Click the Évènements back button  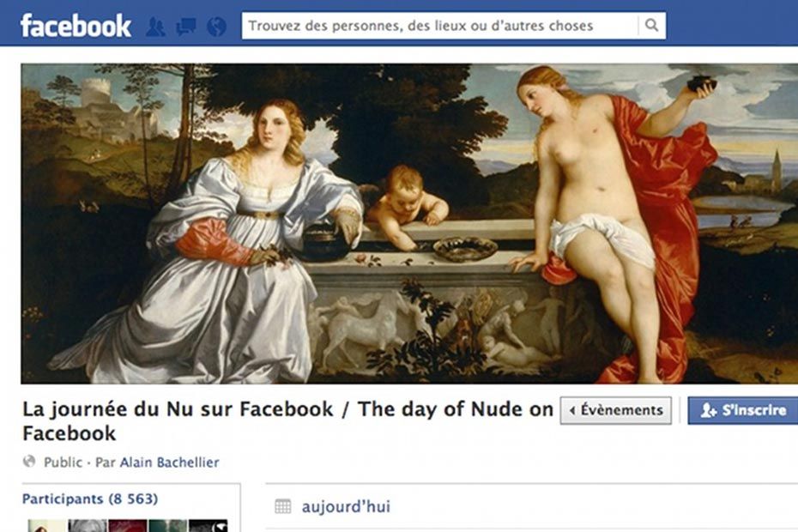(616, 410)
